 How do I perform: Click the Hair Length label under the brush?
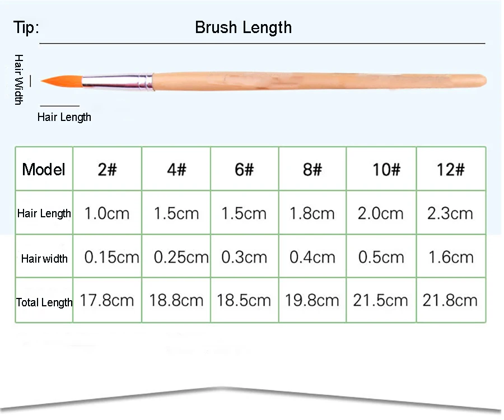pos(64,117)
